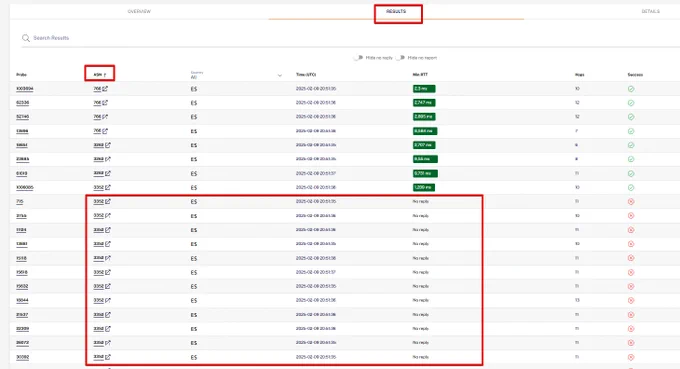The height and width of the screenshot is (369, 680).
Task: Click the 2.747 ms RTT badge
Action: coord(424,103)
